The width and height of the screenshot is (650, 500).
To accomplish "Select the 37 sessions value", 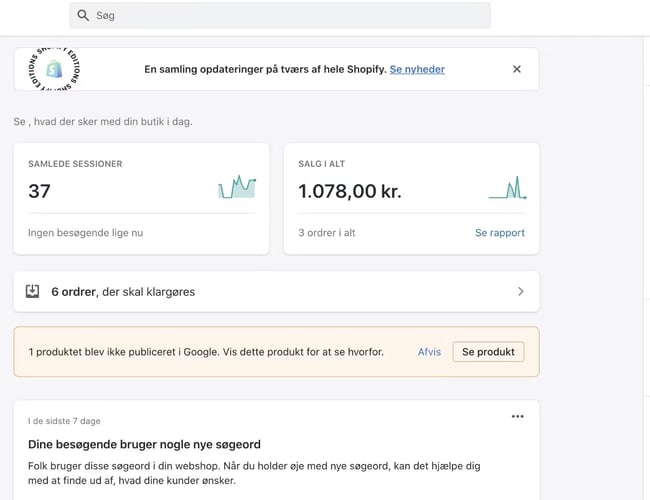I will pyautogui.click(x=39, y=191).
